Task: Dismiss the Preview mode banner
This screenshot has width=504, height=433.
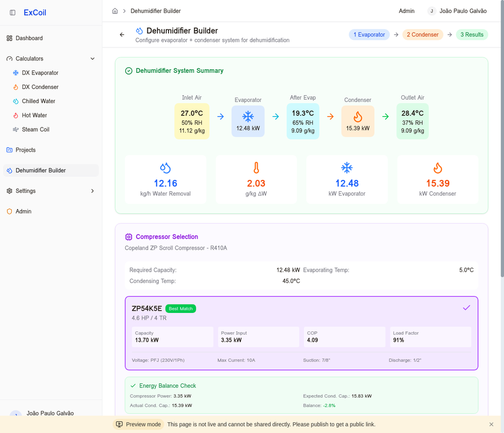Action: (x=491, y=425)
